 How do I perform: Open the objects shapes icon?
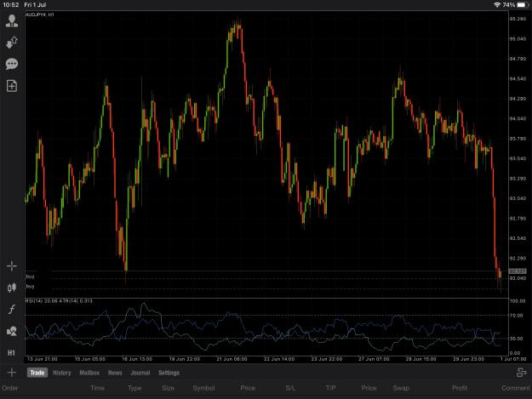(12, 331)
